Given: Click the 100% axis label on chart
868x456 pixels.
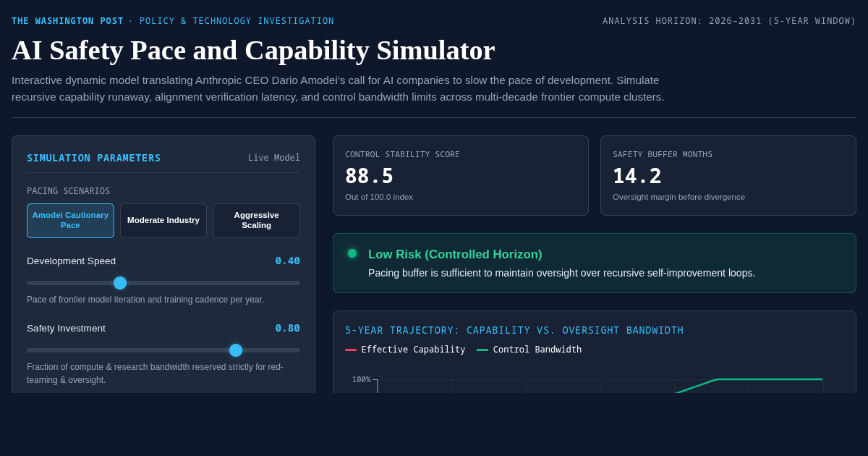Looking at the screenshot, I should click(x=361, y=379).
